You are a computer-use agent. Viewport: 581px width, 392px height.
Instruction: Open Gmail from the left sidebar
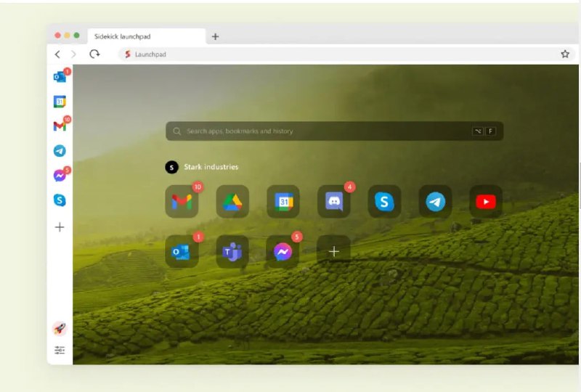coord(60,126)
